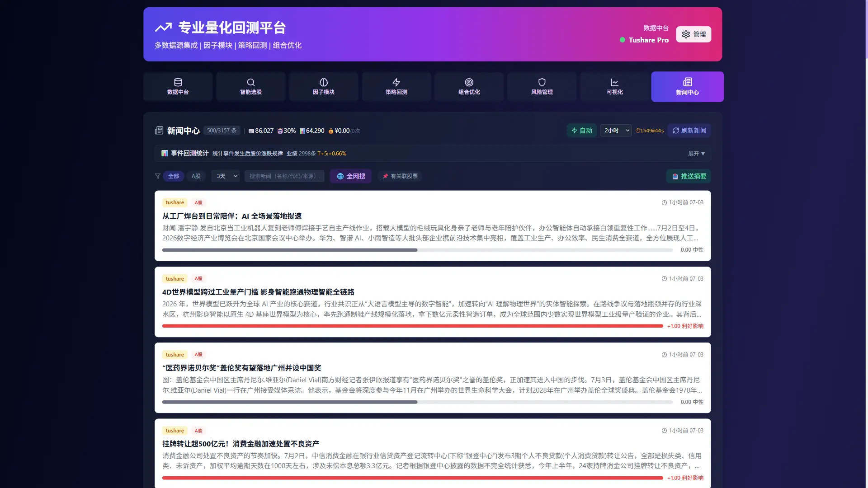Click tushare tag on 4D世界模型 card

[x=175, y=279]
